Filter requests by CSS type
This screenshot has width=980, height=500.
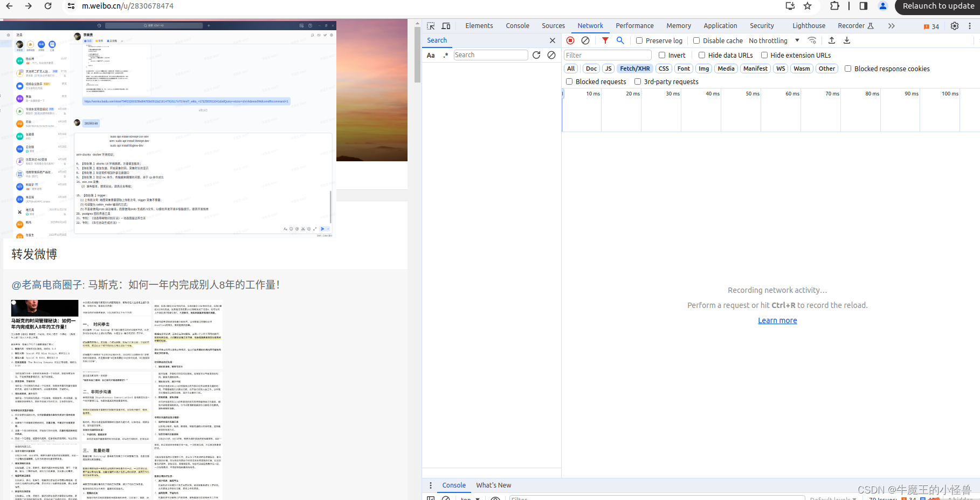(664, 69)
